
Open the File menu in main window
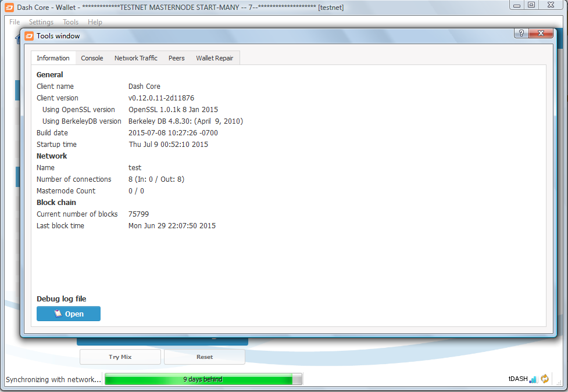click(x=15, y=22)
